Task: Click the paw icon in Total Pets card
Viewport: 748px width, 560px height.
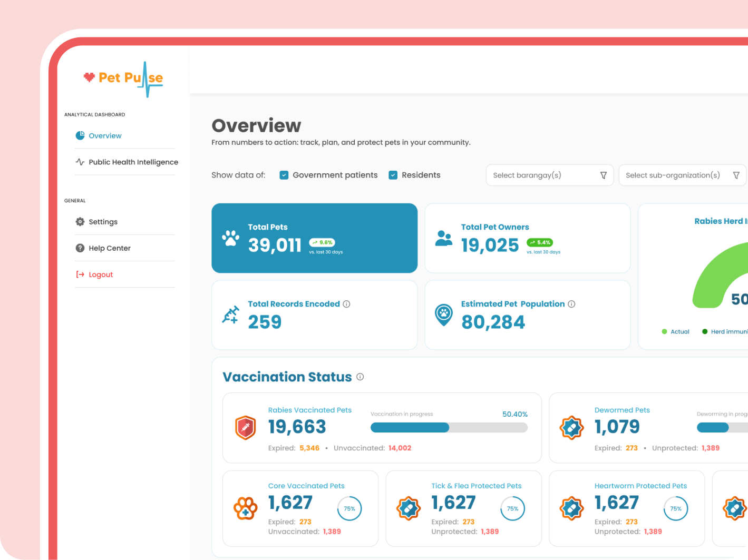Action: pos(230,238)
